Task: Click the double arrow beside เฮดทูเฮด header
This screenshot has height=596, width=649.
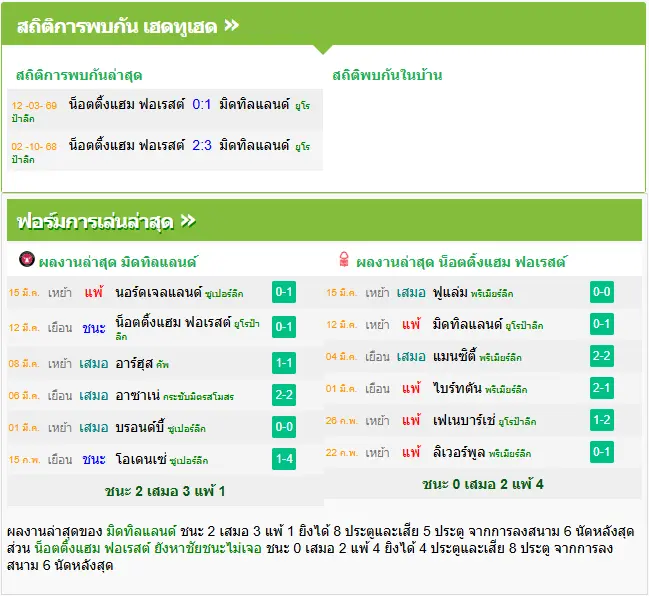Action: coord(232,26)
